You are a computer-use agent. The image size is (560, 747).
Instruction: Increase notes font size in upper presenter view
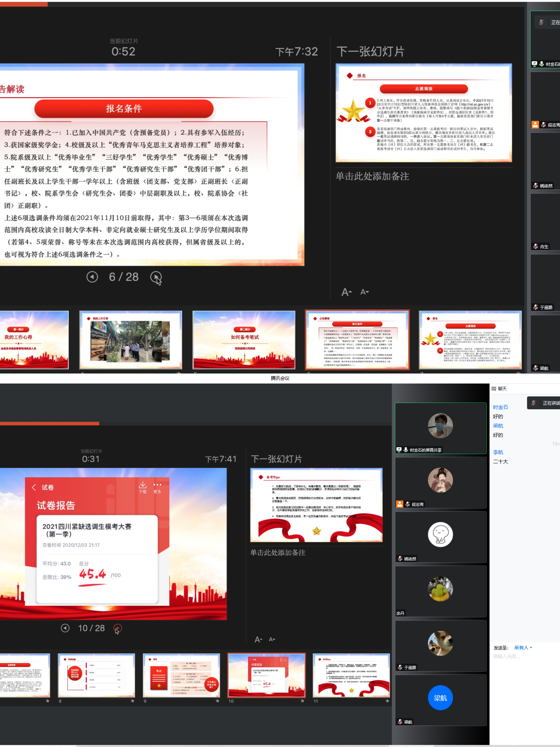coord(346,292)
